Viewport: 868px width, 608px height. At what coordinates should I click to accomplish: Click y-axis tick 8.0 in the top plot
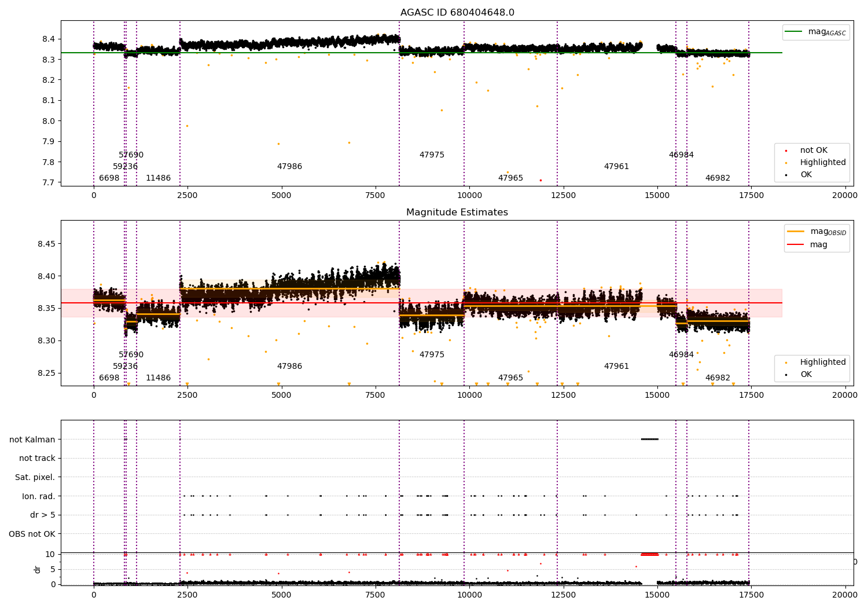(x=49, y=121)
